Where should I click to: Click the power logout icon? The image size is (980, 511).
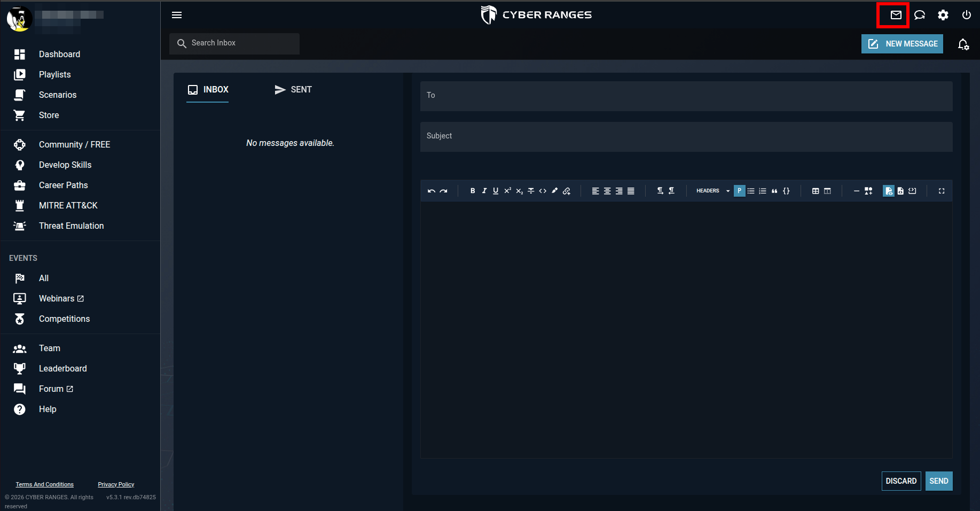coord(967,15)
